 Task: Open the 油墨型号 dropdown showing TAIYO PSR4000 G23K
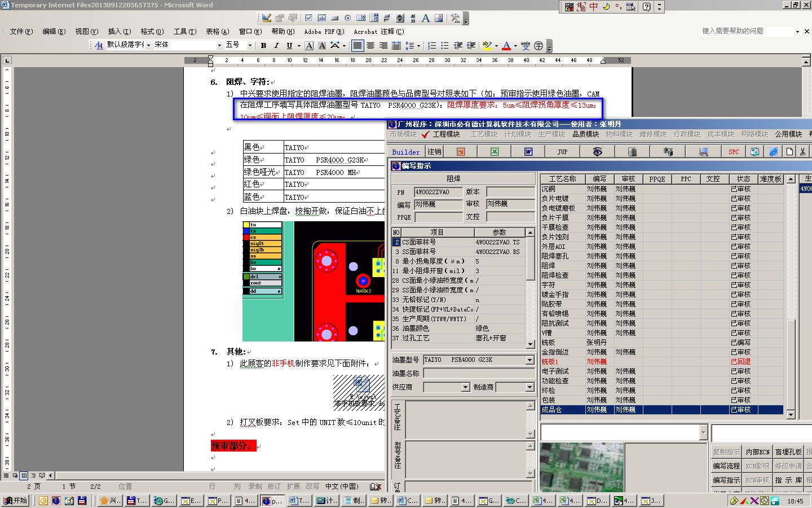[x=530, y=360]
